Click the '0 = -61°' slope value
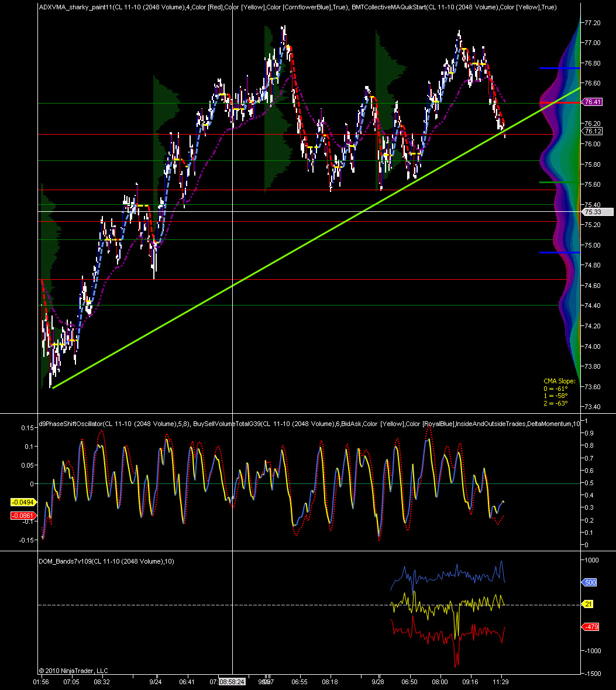Viewport: 616px width, 690px height. 555,389
